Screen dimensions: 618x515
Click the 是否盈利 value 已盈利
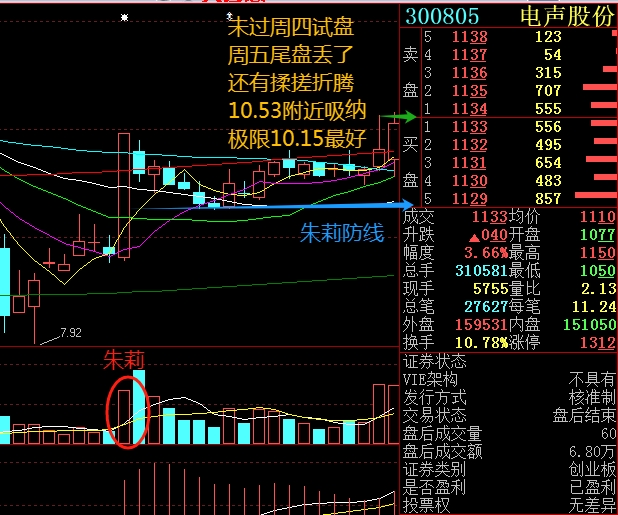[x=592, y=487]
